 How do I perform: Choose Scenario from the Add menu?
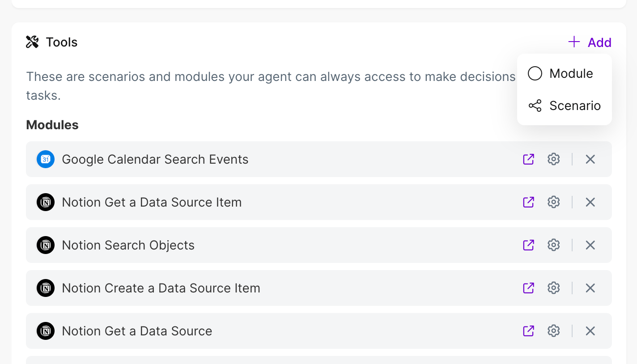pyautogui.click(x=565, y=106)
